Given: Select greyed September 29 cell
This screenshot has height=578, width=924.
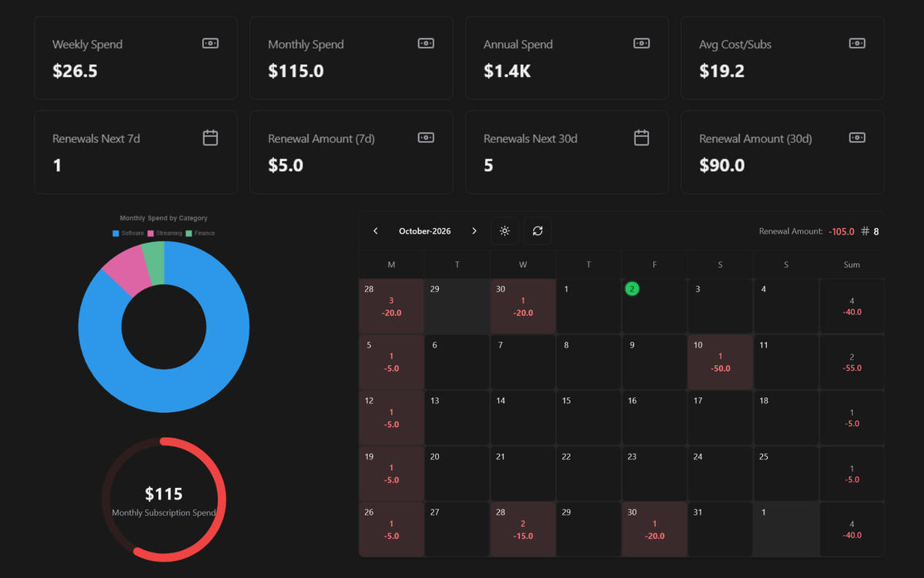Looking at the screenshot, I should tap(457, 306).
